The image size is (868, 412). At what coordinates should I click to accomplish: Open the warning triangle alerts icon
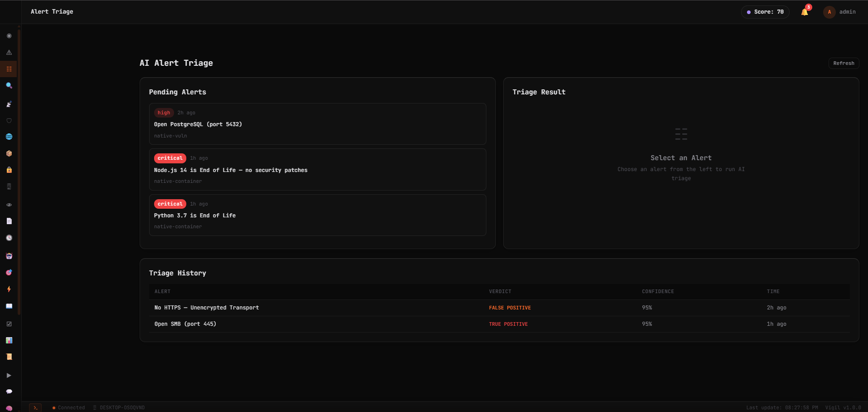coord(9,53)
